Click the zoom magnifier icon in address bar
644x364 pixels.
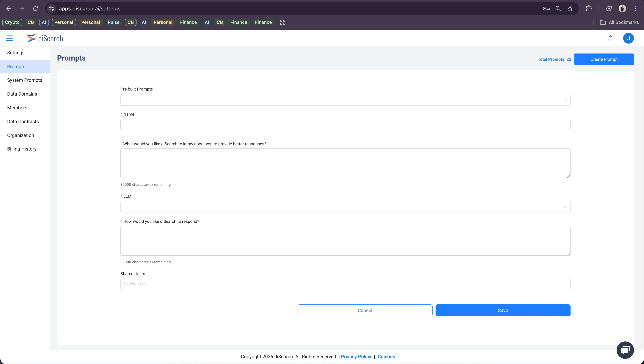click(558, 9)
